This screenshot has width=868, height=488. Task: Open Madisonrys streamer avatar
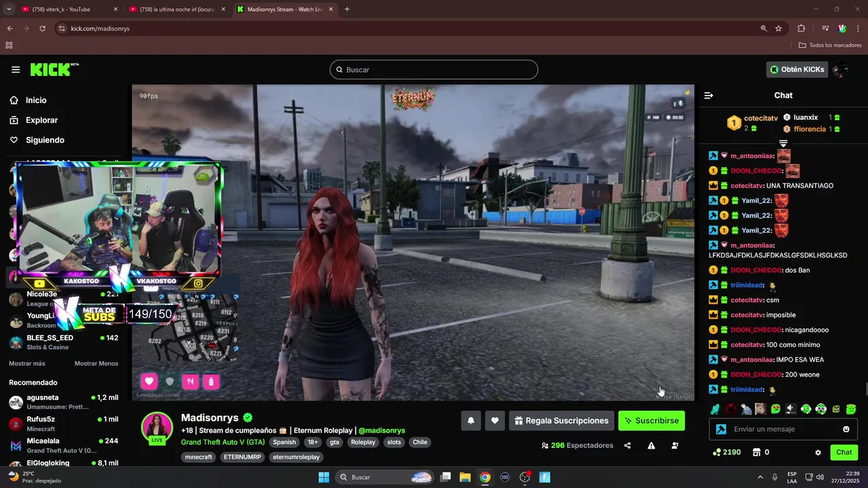tap(157, 427)
